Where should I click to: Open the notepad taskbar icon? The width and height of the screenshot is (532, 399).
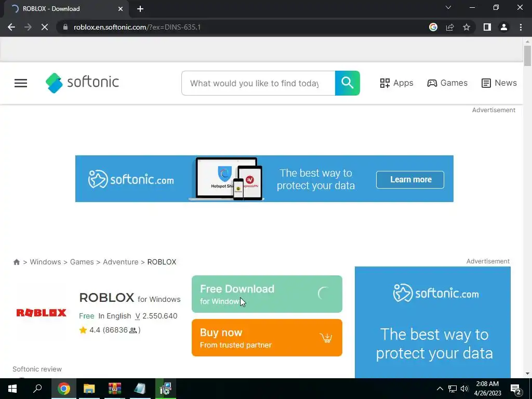[140, 389]
